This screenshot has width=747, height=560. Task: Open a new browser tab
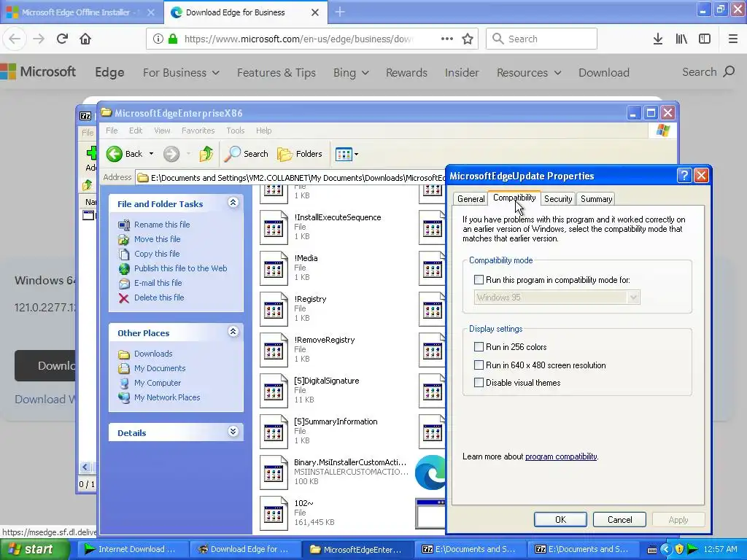[x=340, y=12]
